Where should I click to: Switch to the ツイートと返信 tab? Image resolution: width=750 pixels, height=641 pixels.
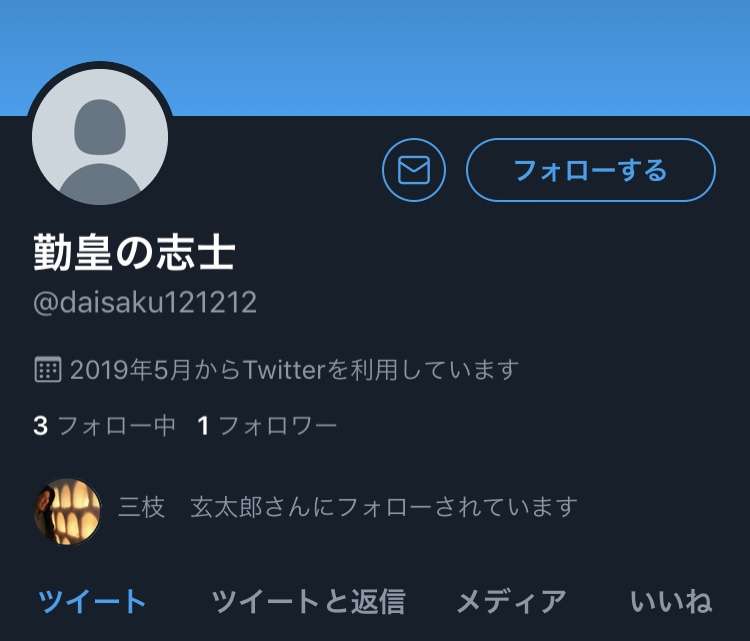pyautogui.click(x=309, y=601)
